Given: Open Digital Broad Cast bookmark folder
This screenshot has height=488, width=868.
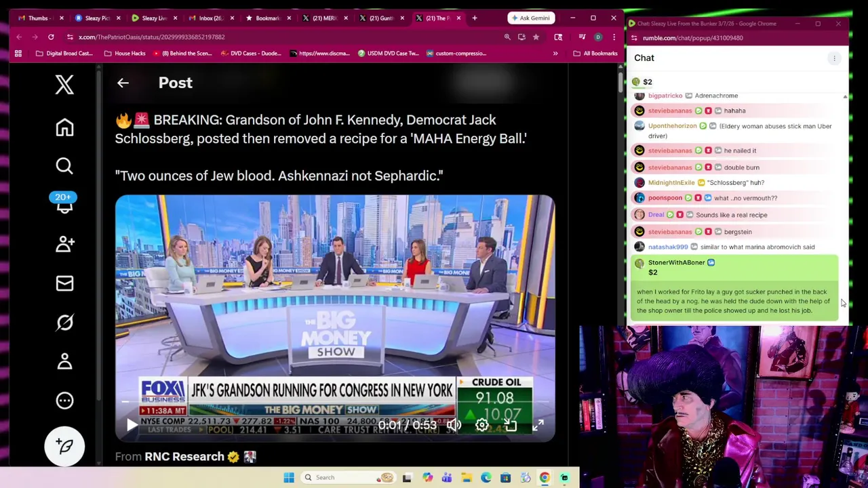Looking at the screenshot, I should [x=64, y=54].
